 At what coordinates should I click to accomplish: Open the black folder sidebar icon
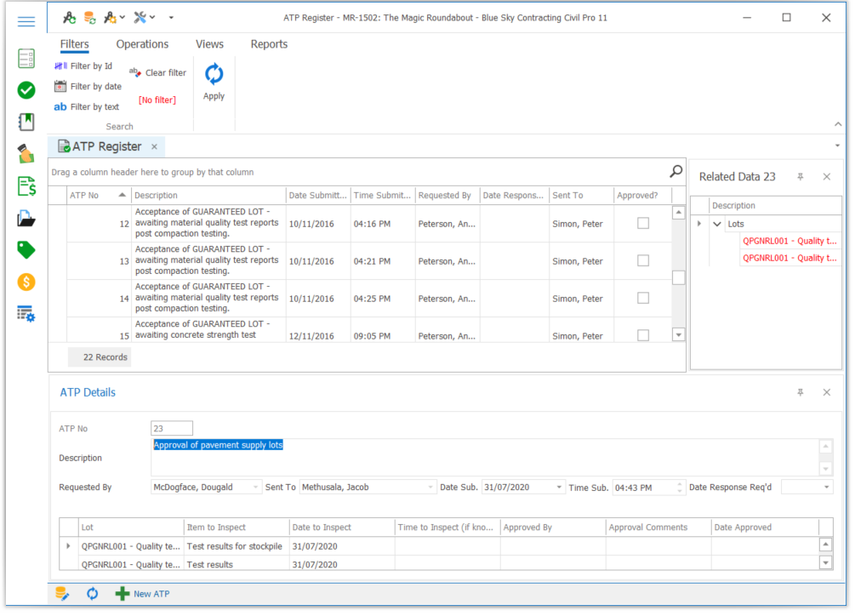(x=26, y=219)
